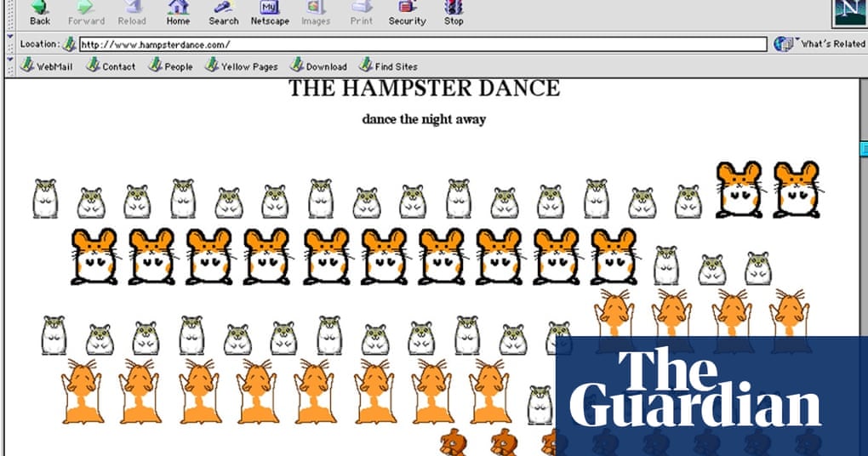The image size is (868, 456).
Task: Open the Yellow Pages bookmark
Action: pos(242,66)
